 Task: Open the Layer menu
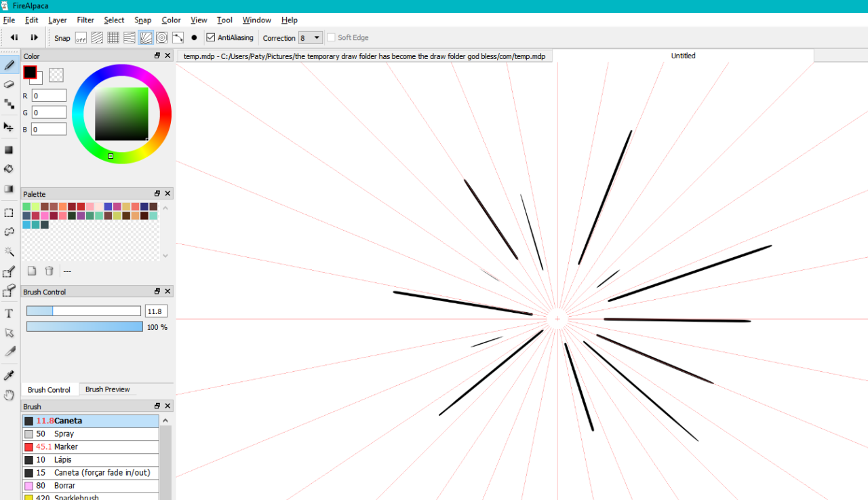58,20
